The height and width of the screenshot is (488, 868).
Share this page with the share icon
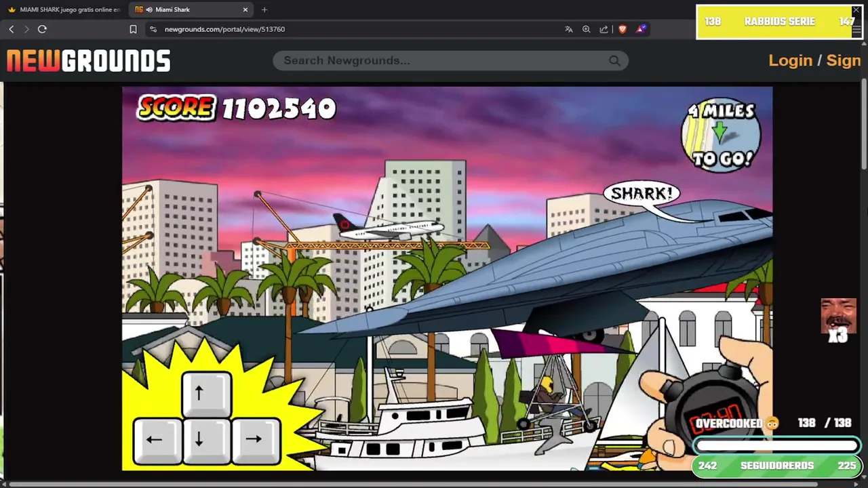[604, 29]
